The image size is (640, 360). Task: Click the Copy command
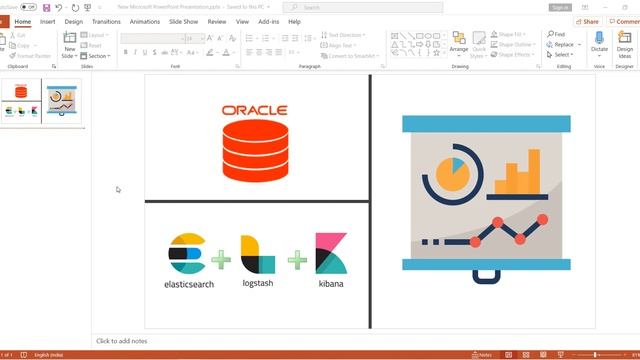[20, 46]
